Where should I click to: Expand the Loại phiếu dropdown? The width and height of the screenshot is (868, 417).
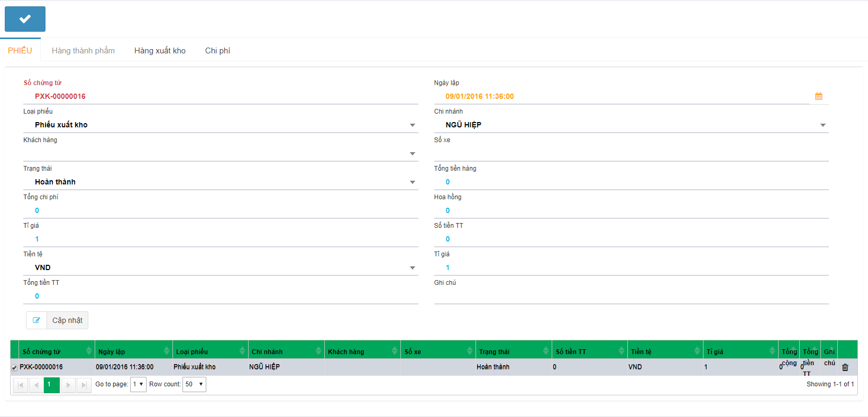click(x=412, y=125)
